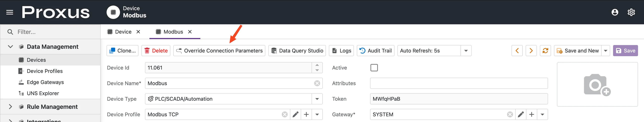Go to the next device record arrow
Image resolution: width=644 pixels, height=122 pixels.
point(531,51)
